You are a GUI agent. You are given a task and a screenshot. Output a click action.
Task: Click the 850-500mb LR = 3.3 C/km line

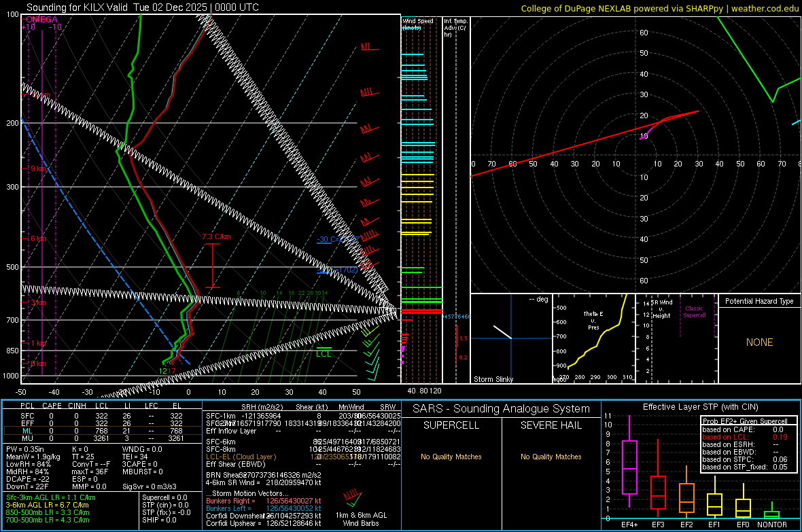[x=48, y=512]
